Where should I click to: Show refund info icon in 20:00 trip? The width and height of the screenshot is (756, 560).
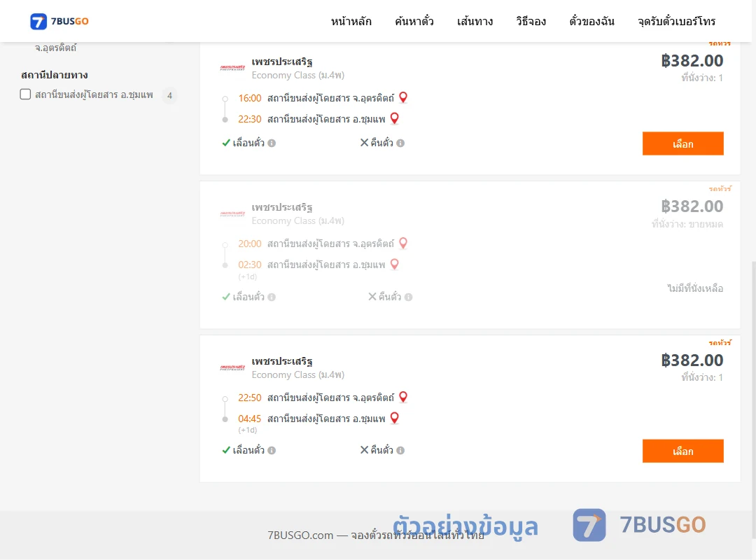coord(408,297)
